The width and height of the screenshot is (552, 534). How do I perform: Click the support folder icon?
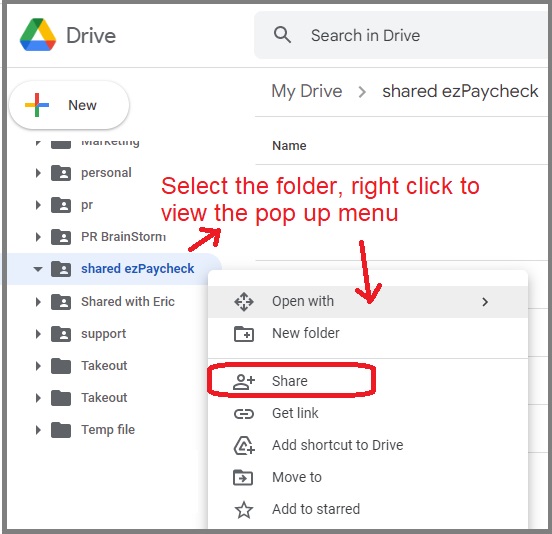(x=61, y=334)
